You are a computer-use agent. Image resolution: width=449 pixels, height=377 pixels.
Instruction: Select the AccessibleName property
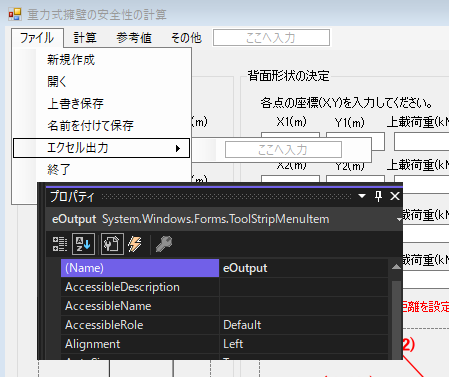(140, 306)
